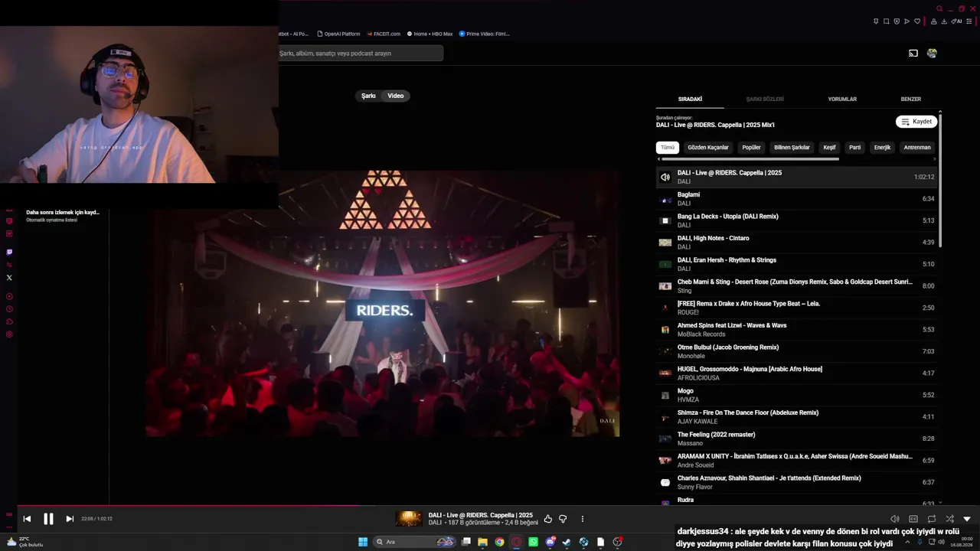
Task: Toggle shuffle in the player bar
Action: click(950, 519)
